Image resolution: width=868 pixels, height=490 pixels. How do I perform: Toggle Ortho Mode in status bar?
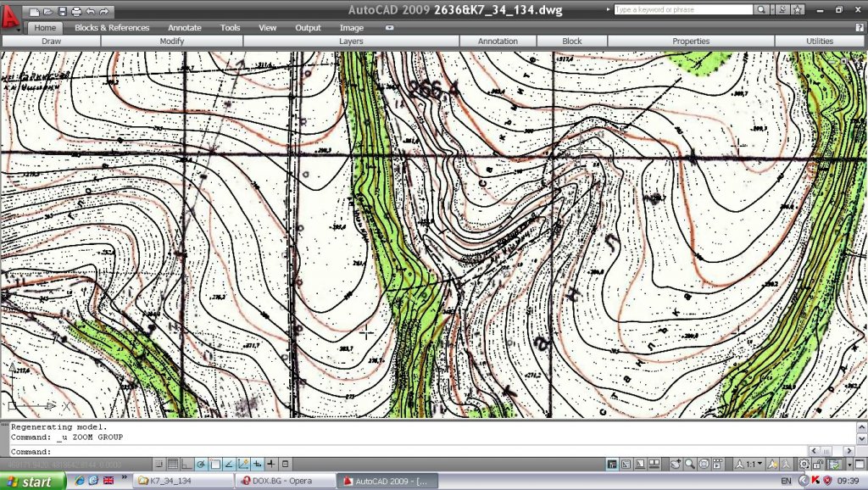coord(187,464)
